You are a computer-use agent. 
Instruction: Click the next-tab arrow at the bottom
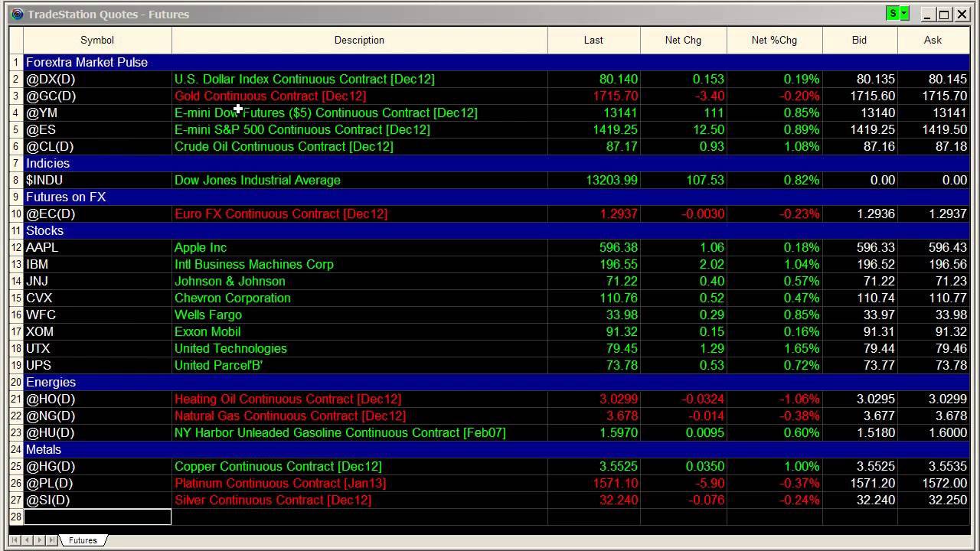[41, 540]
